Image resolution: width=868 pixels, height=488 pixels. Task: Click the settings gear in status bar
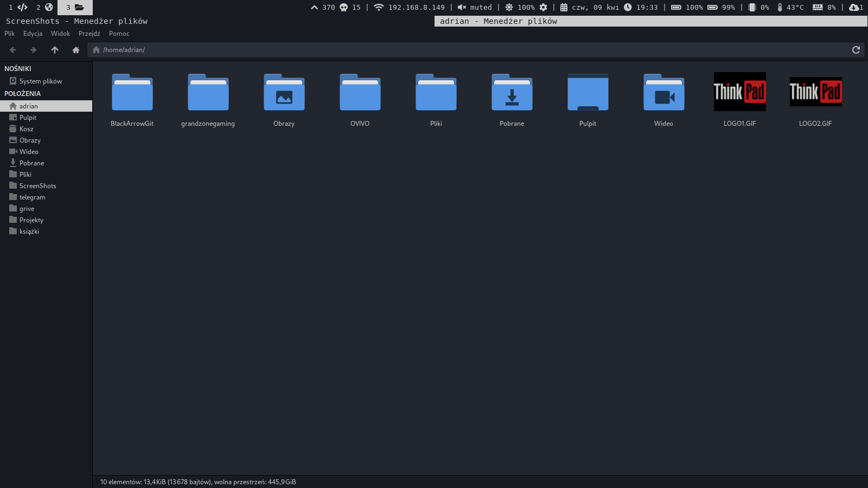543,7
